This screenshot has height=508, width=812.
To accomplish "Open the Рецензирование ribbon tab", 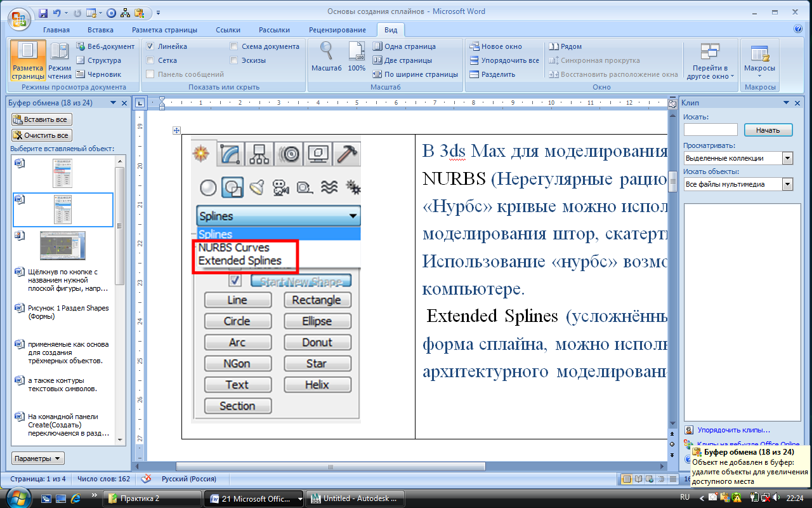I will click(x=337, y=30).
